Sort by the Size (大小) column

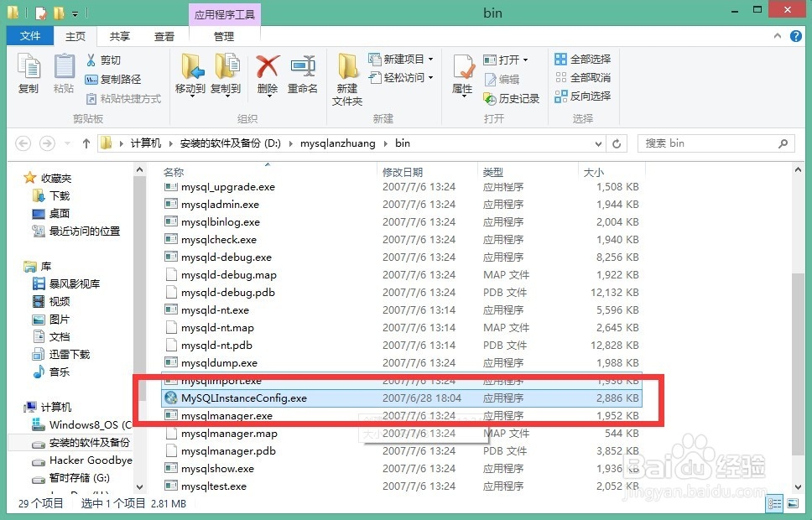[x=593, y=172]
